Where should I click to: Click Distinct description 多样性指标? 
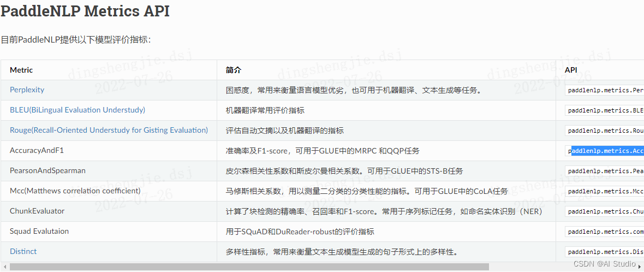[341, 252]
